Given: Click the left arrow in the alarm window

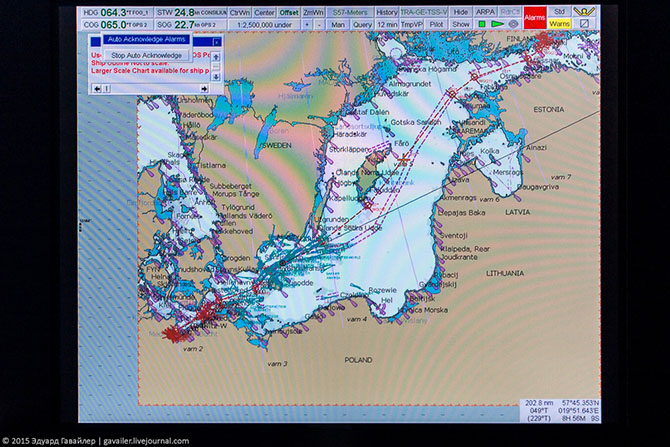Looking at the screenshot, I should tap(97, 89).
